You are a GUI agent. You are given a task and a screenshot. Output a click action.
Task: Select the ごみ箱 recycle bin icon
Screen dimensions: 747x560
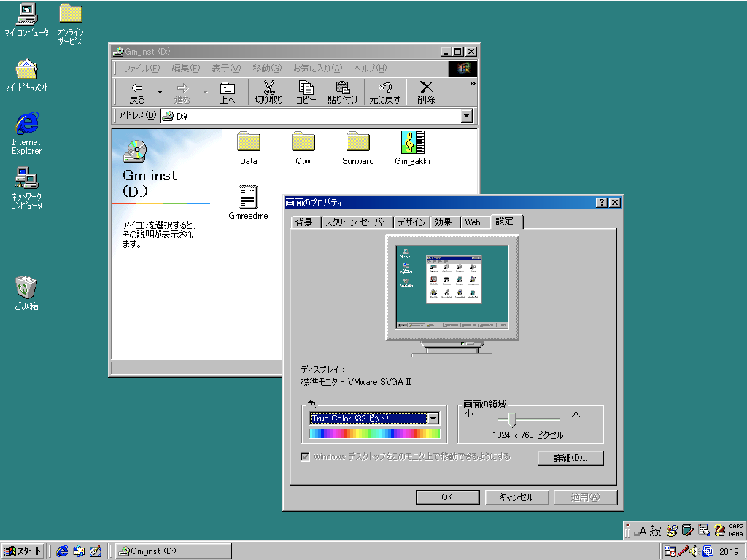26,293
